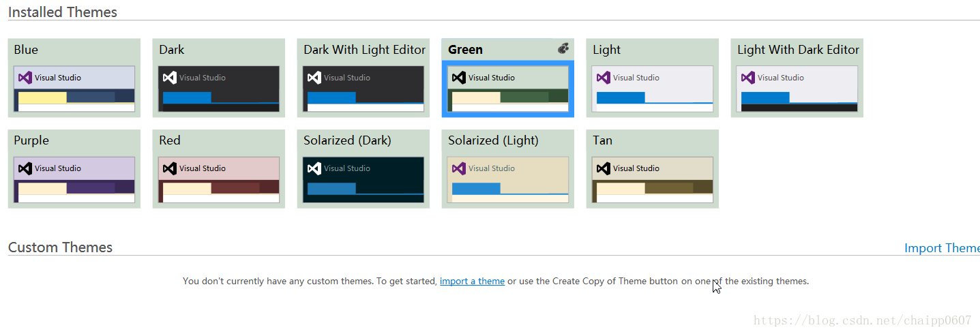Click the Create Copy of Theme palette icon
This screenshot has height=334, width=980.
point(563,48)
